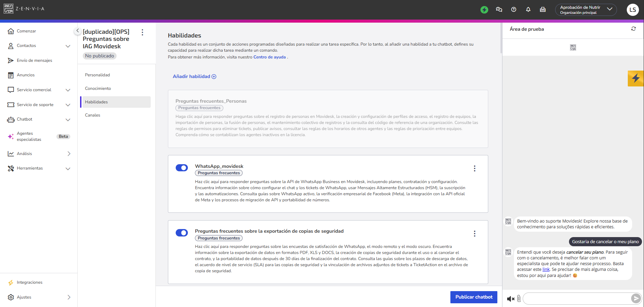Screen dimensions: 644x307
Task: Toggle off the WhatsApp_movidesk skill
Action: coord(182,168)
